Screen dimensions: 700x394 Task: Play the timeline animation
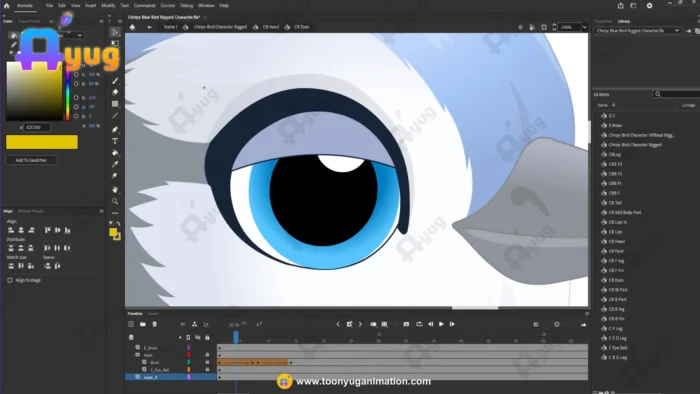[441, 324]
